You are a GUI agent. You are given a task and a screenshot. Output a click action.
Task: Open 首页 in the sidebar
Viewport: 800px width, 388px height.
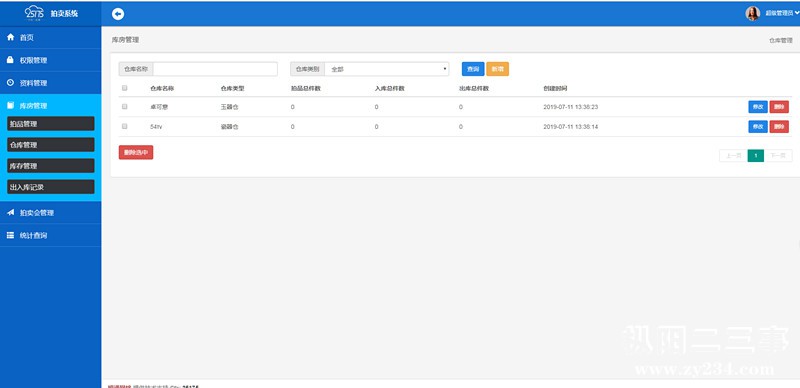pyautogui.click(x=51, y=37)
